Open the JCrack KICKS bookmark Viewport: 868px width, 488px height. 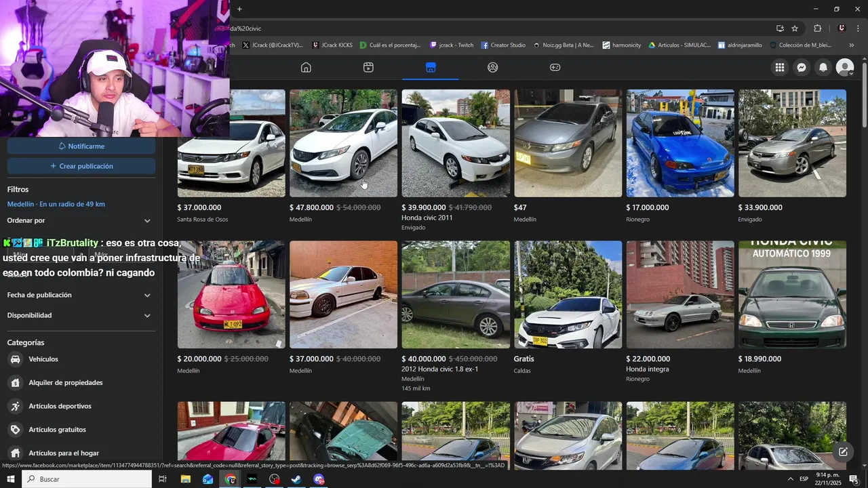click(332, 45)
